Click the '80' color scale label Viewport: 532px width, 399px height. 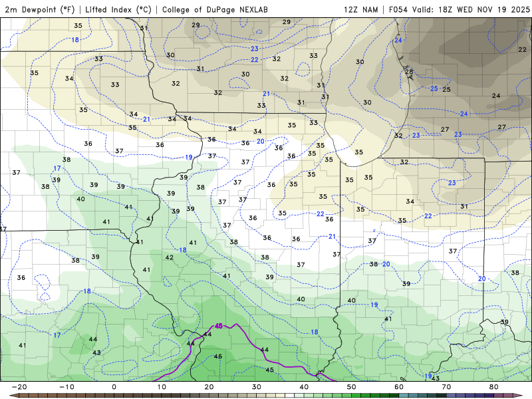click(494, 386)
